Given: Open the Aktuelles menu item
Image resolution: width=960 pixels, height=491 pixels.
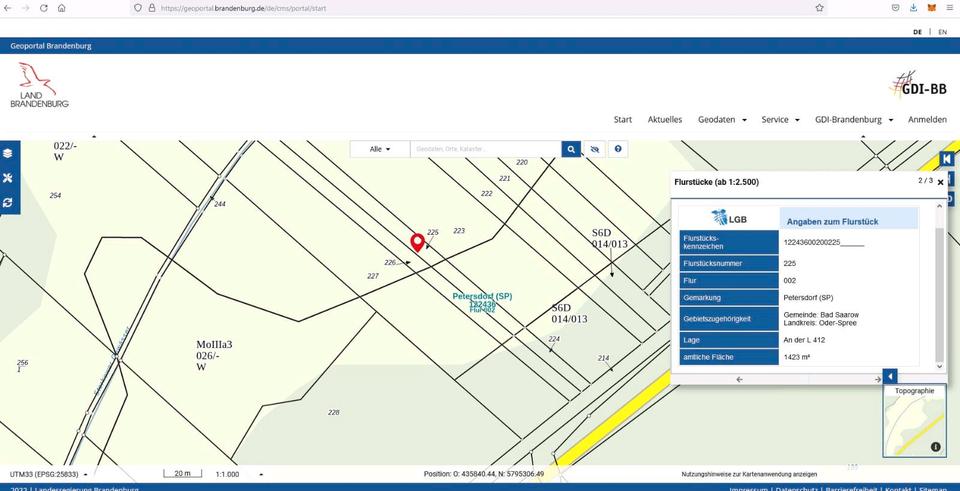Looking at the screenshot, I should coord(664,119).
